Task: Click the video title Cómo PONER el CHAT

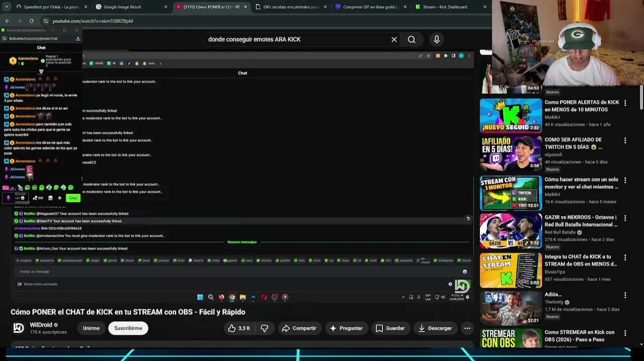Action: [x=128, y=312]
